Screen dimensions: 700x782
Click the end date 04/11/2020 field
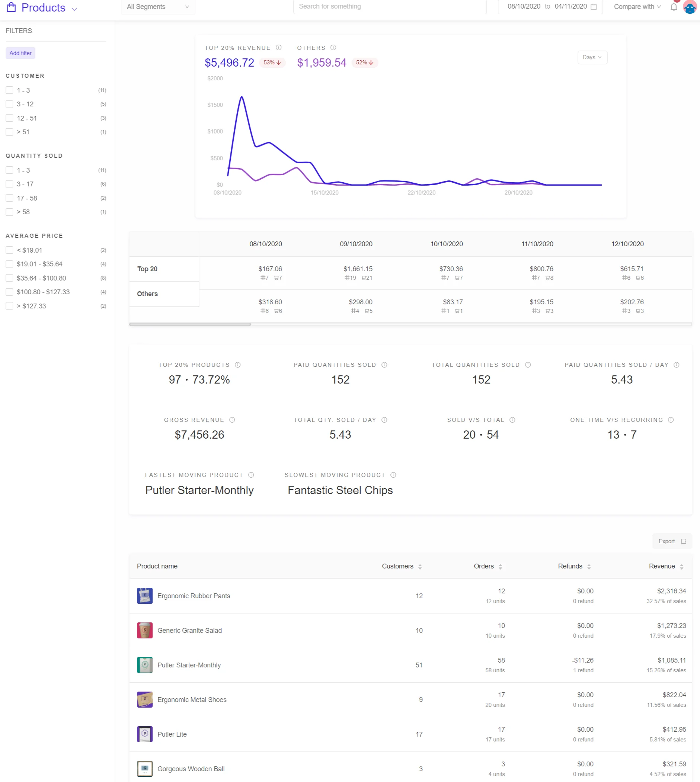pos(571,7)
